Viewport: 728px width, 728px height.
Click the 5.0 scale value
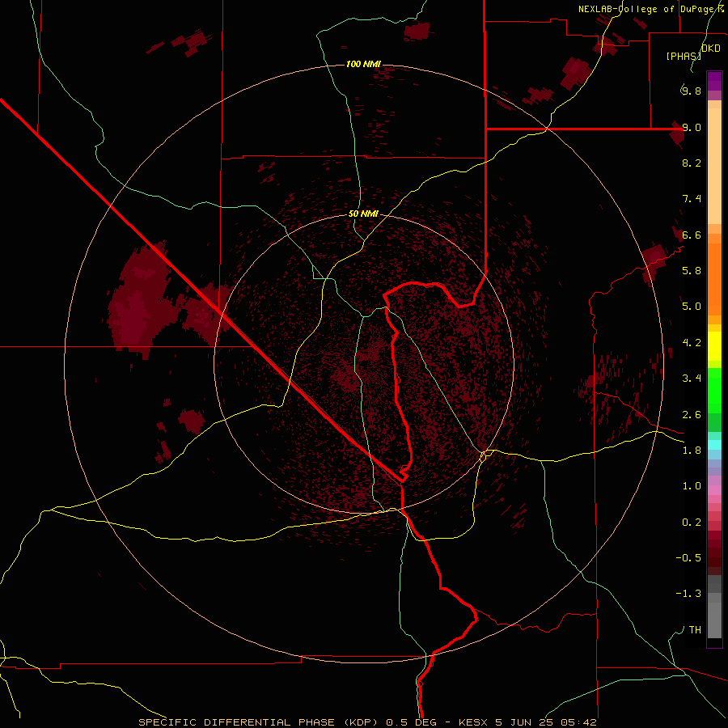(x=692, y=307)
